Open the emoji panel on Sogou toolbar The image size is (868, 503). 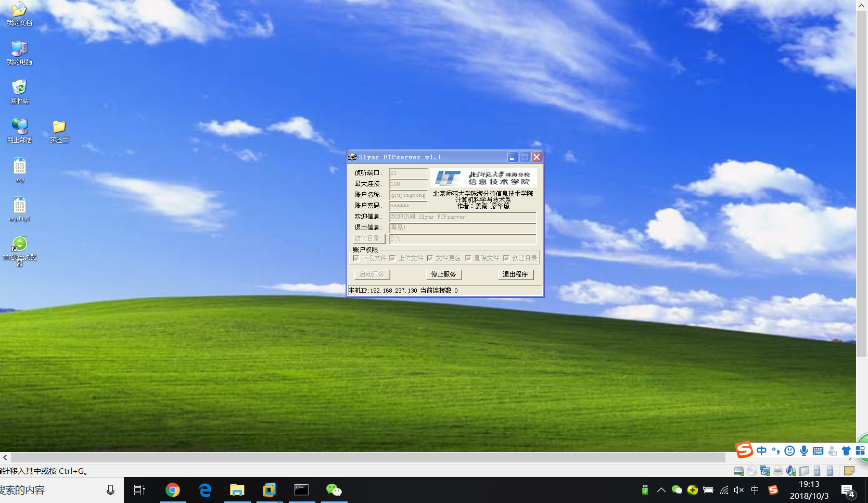[789, 451]
